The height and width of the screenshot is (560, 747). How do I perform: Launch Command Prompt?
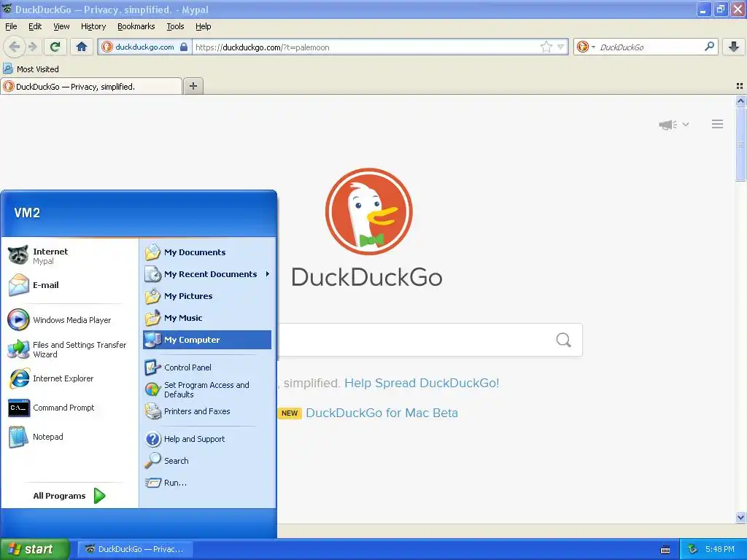pyautogui.click(x=69, y=408)
